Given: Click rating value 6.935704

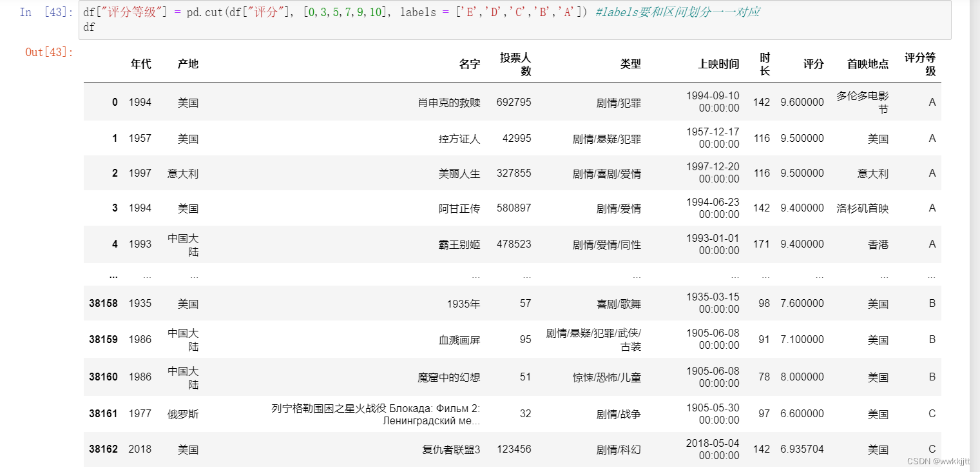Looking at the screenshot, I should 802,449.
